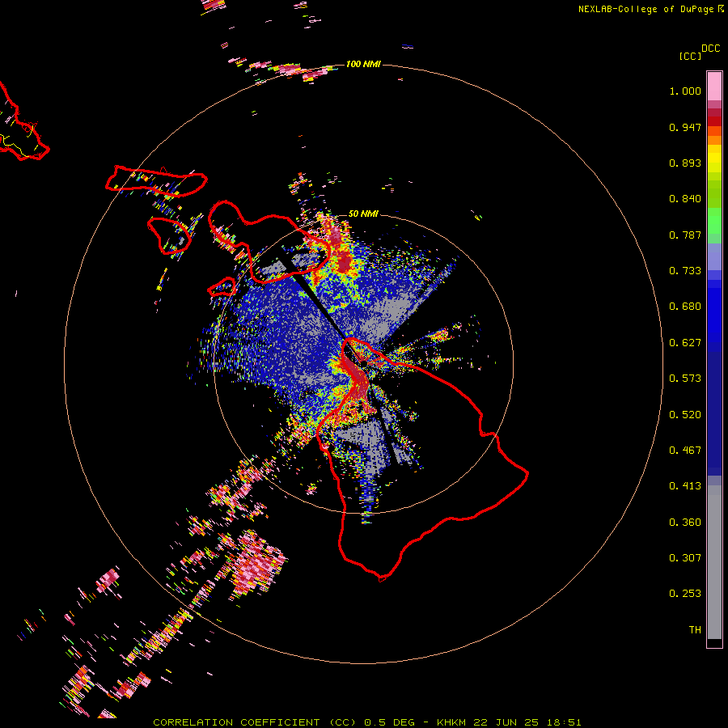Click the 0.787 scale value
728x728 pixels.
tap(685, 235)
